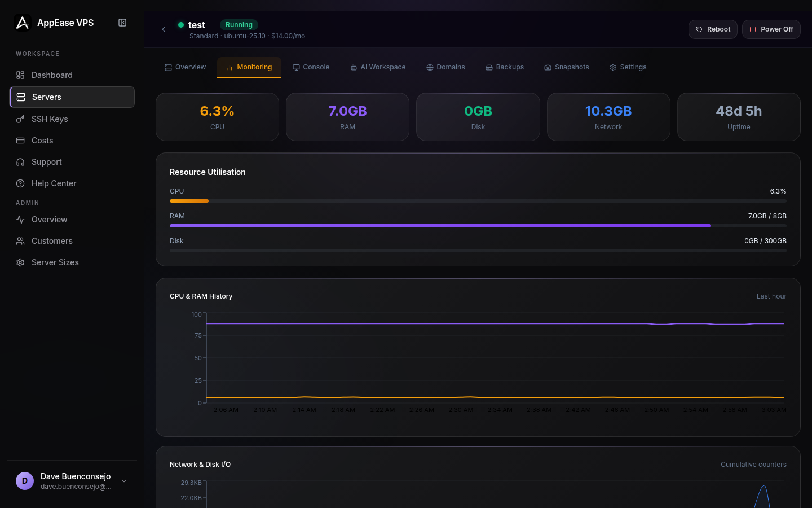The height and width of the screenshot is (508, 812).
Task: Click the "7.0GB / 8GB" RAM value
Action: pyautogui.click(x=767, y=216)
